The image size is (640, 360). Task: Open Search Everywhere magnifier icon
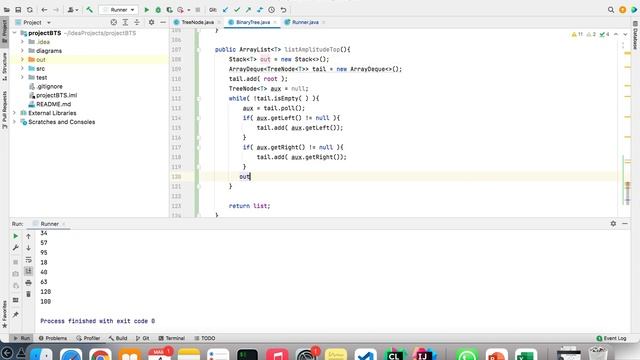pos(611,10)
